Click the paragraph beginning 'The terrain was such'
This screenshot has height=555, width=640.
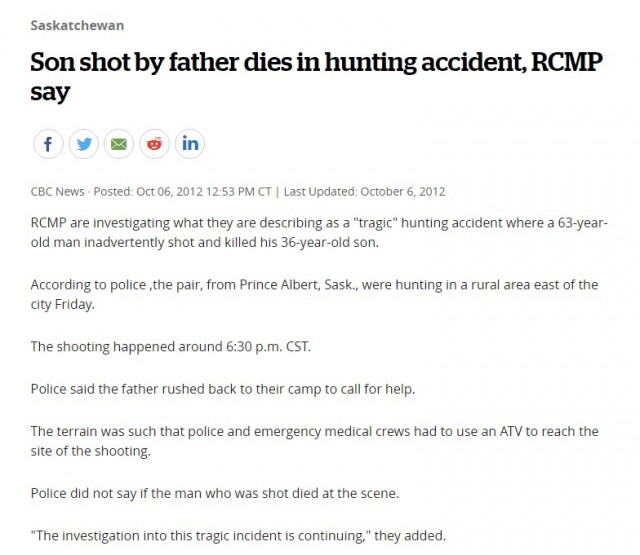(x=315, y=441)
